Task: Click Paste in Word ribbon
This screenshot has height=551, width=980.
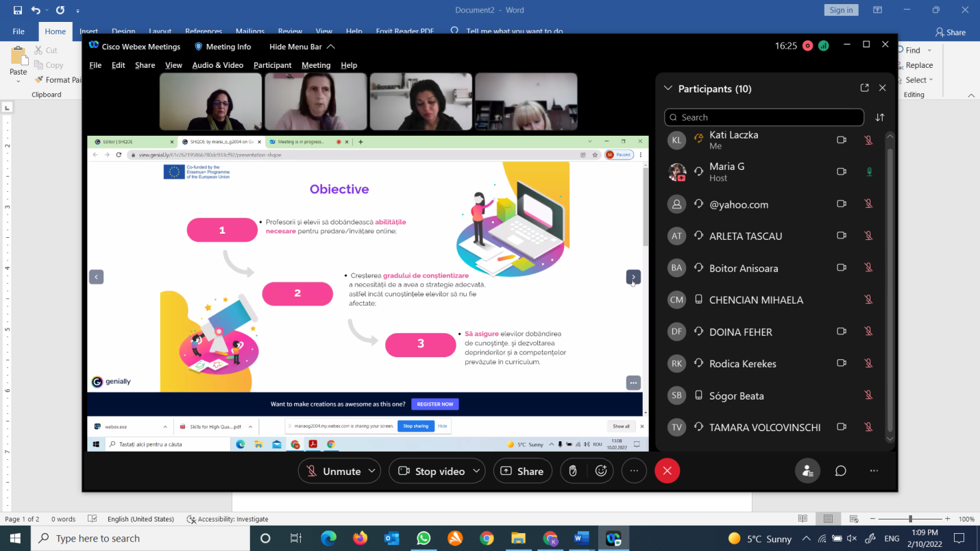Action: (19, 63)
